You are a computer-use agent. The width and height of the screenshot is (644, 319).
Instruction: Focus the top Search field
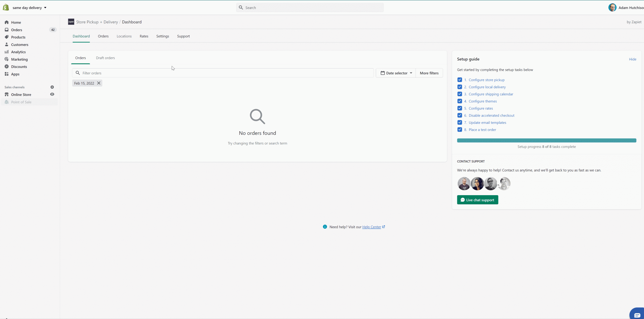pos(310,8)
